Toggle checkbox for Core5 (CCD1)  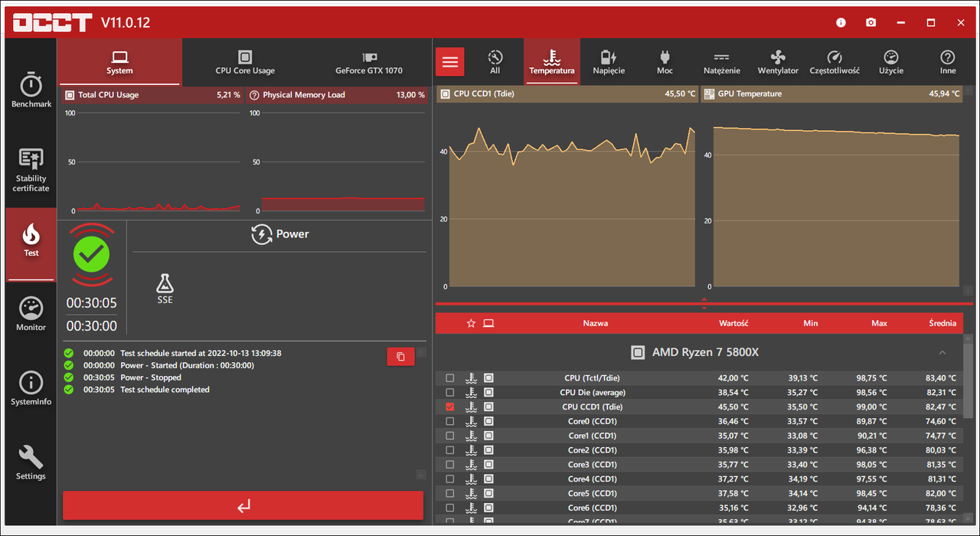tap(450, 494)
